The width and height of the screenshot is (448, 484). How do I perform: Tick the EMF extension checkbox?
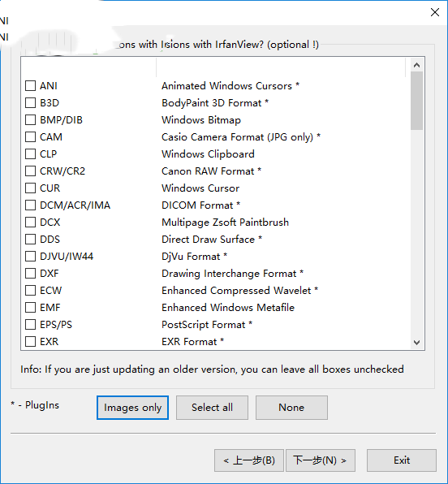tap(30, 307)
